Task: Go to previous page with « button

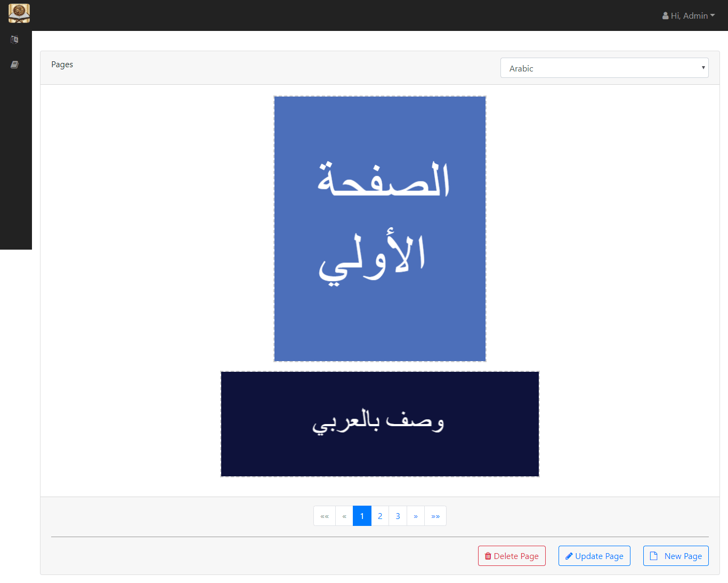Action: click(x=344, y=516)
